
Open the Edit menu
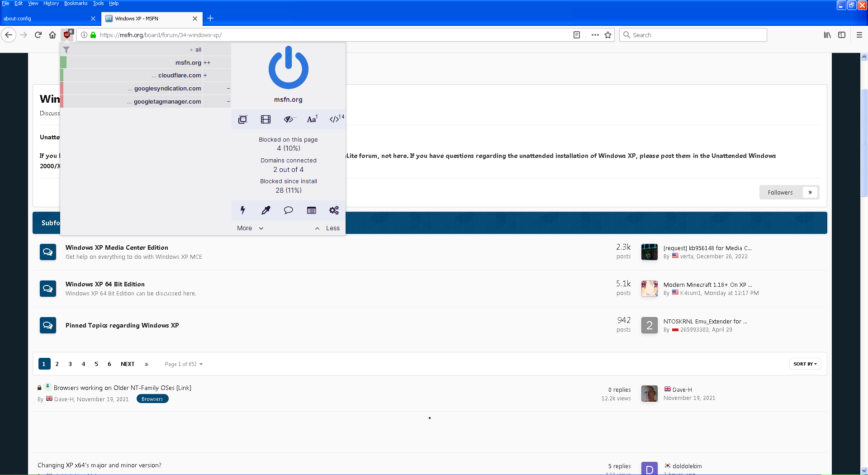click(x=19, y=3)
